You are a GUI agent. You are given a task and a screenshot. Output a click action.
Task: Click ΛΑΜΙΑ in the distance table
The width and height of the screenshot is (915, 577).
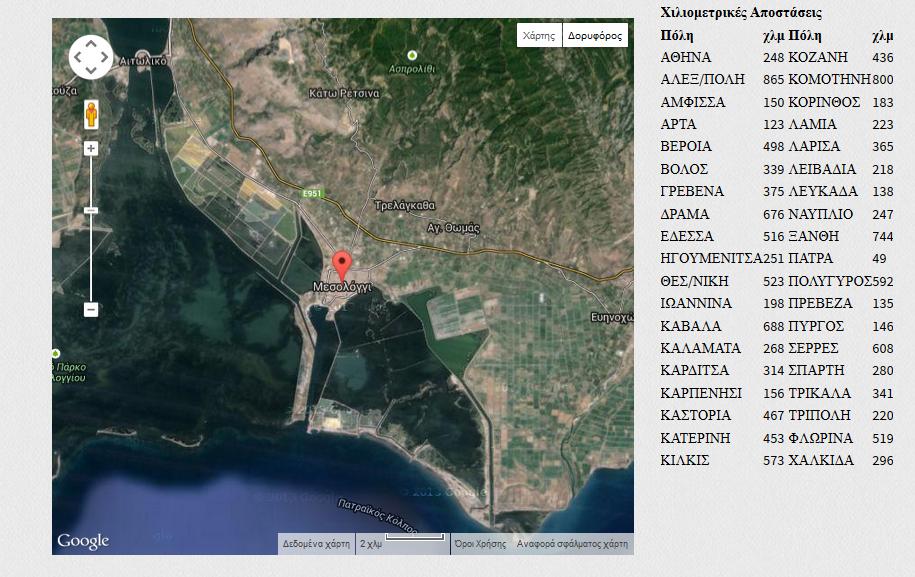tap(812, 124)
